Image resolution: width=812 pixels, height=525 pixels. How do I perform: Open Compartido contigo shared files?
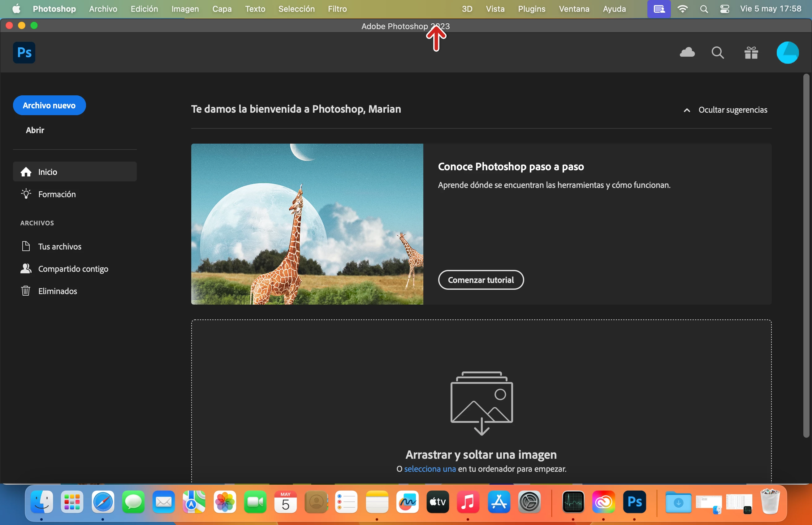(73, 269)
